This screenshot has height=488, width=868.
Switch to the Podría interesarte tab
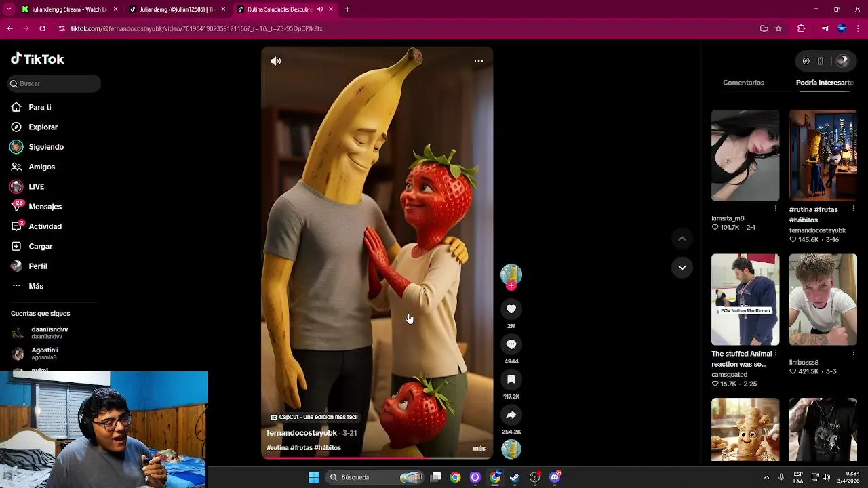(825, 83)
